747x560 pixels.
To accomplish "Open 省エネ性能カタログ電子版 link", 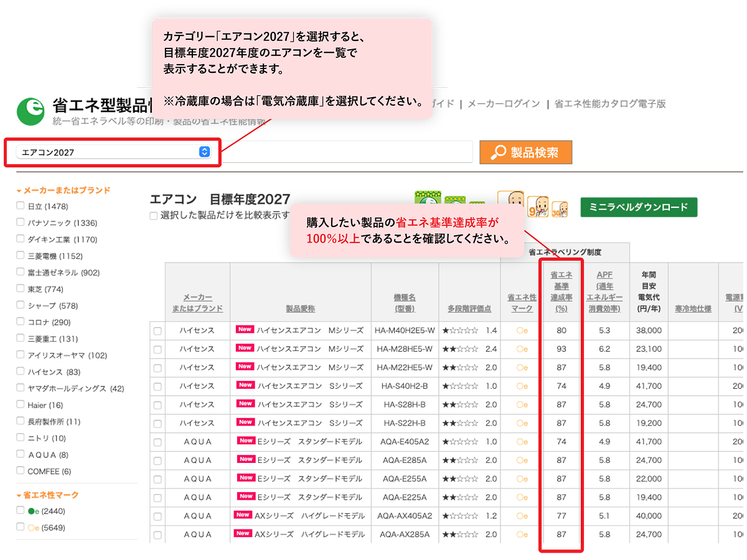I will pyautogui.click(x=610, y=104).
